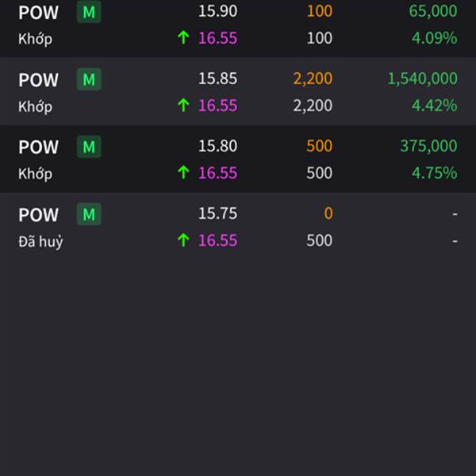Image resolution: width=476 pixels, height=476 pixels.
Task: Click the 1,540,000 order value
Action: 422,79
